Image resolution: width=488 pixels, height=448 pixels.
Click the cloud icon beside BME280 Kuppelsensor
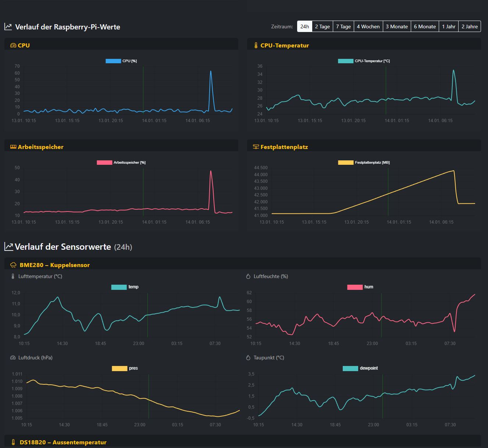(x=13, y=265)
